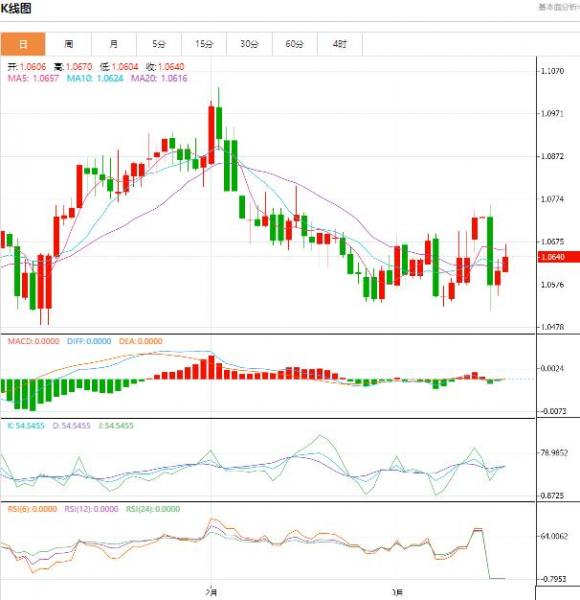Click the RSI(6) legend label

click(x=33, y=509)
